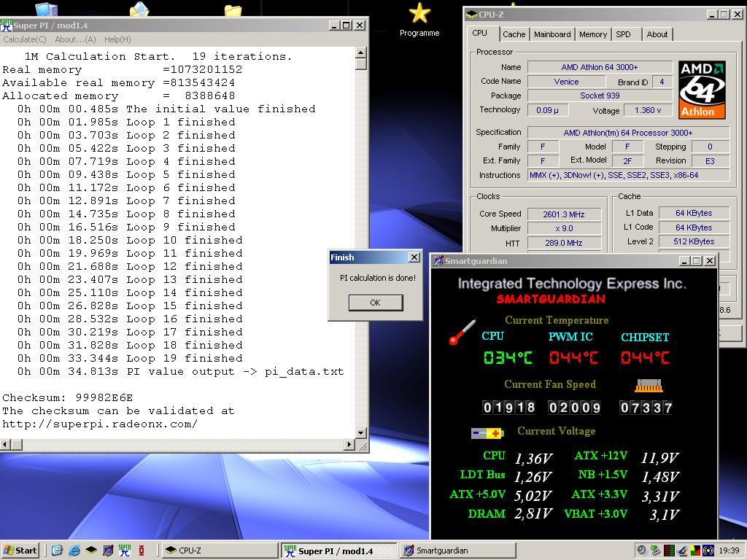Open the Help(H) menu in Super PI
Screen dimensions: 747x560
117,39
